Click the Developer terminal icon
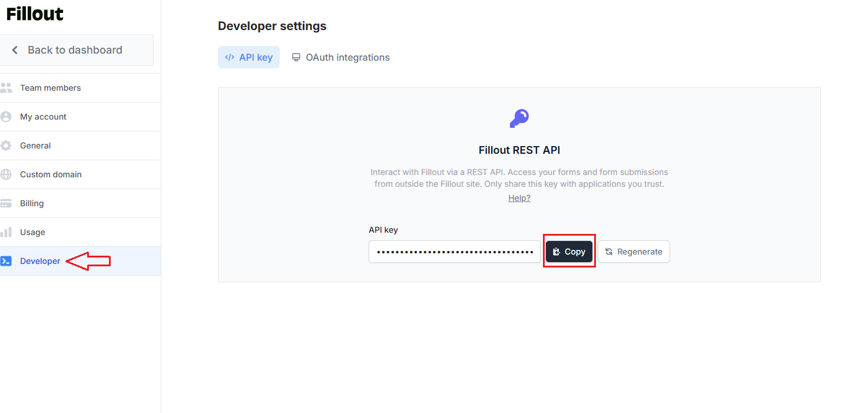The width and height of the screenshot is (868, 413). point(6,261)
